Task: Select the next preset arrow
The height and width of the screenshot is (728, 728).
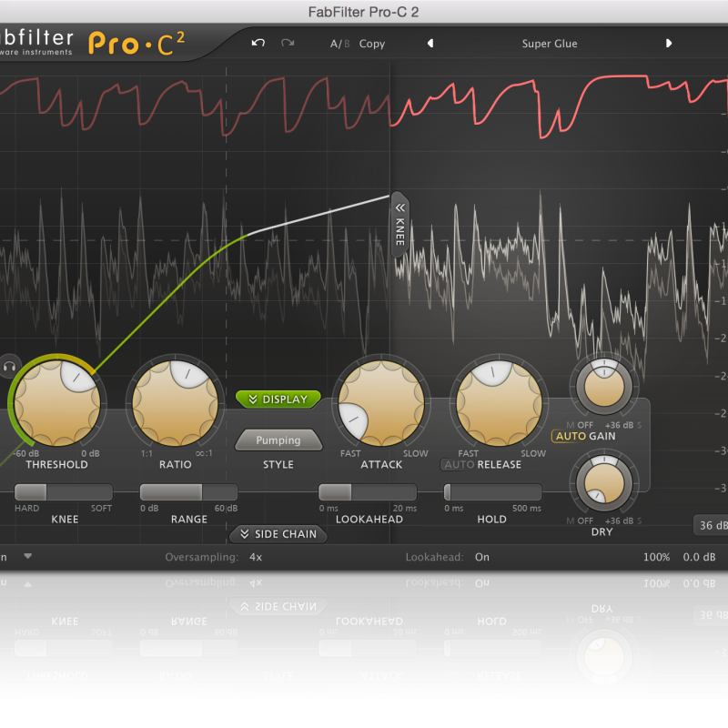Action: [669, 43]
